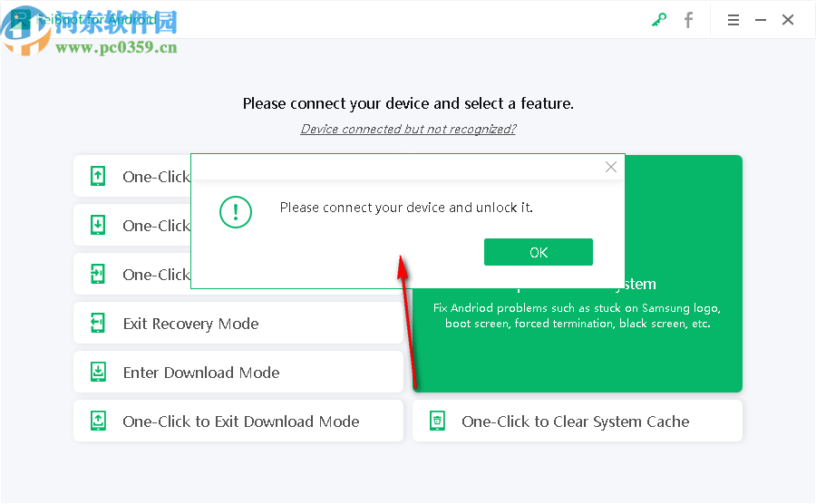Click 'Please connect your device and unlock it.' text

coord(406,208)
